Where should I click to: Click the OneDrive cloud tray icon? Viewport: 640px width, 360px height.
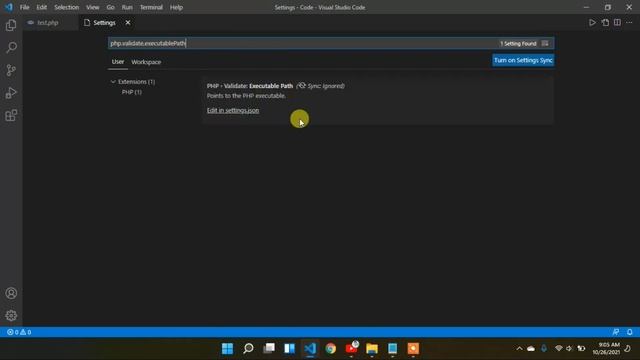[531, 349]
